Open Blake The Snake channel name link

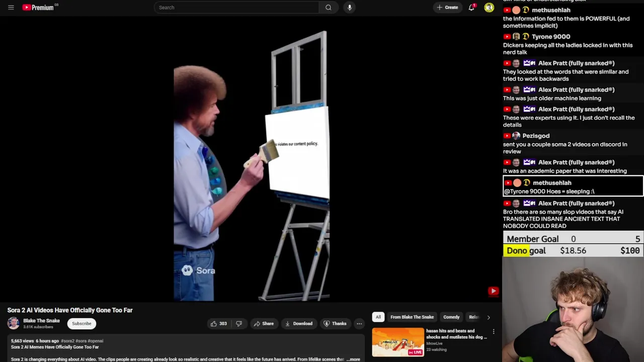pyautogui.click(x=41, y=321)
